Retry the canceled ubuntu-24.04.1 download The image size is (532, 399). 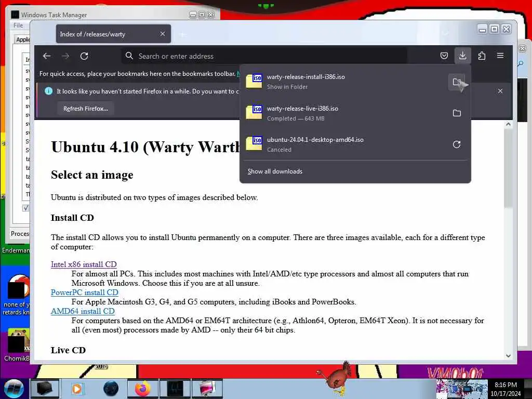tap(457, 144)
